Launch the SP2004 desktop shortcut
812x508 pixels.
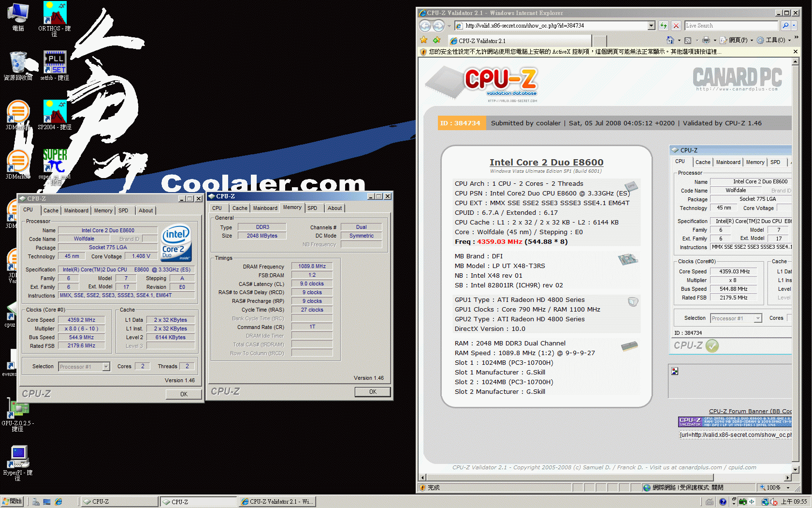point(55,115)
